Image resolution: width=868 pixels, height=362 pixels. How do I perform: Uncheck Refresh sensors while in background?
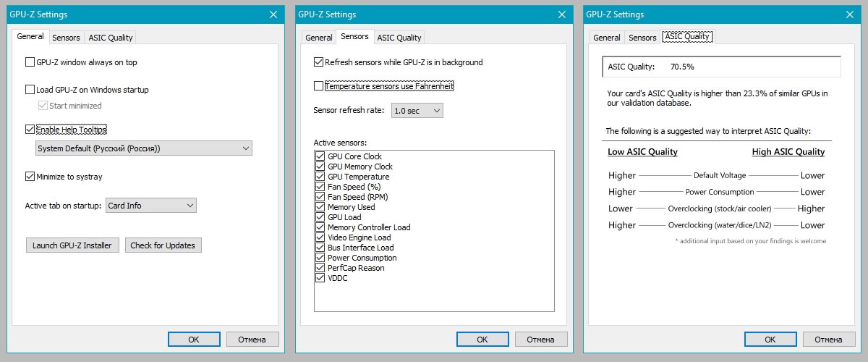click(x=319, y=62)
